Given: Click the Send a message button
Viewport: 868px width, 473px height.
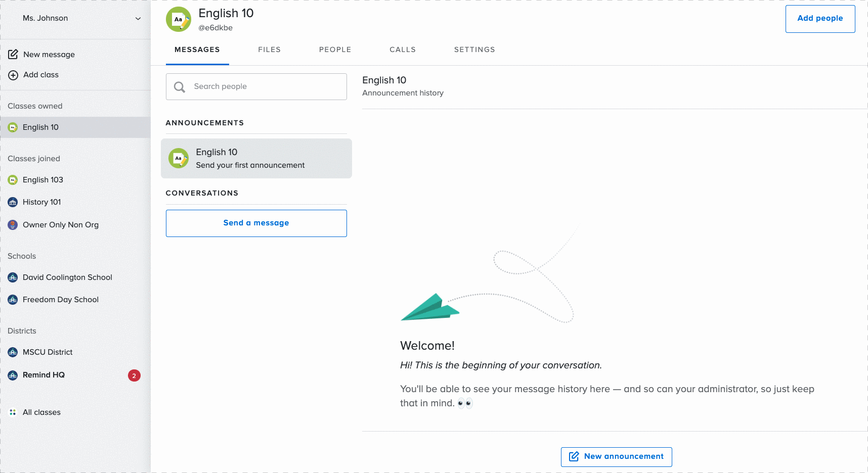Looking at the screenshot, I should point(256,223).
